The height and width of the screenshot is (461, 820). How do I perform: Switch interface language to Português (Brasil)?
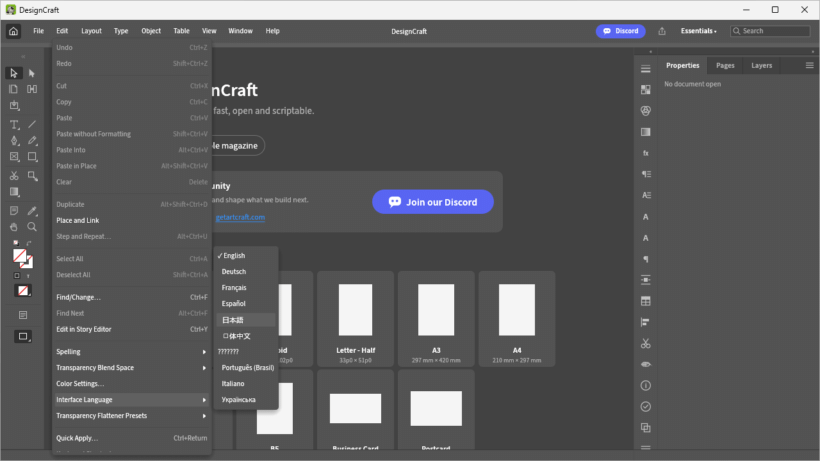coord(246,367)
